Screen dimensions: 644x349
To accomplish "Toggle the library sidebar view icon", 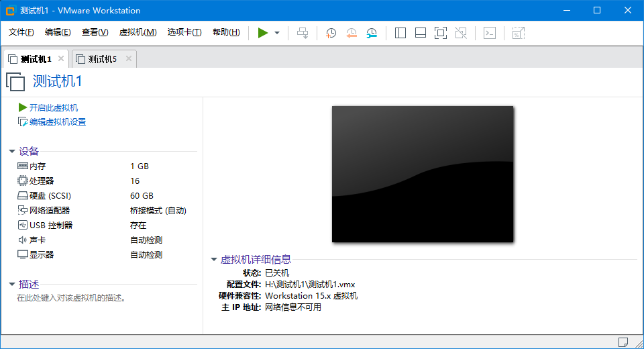I will pos(400,33).
